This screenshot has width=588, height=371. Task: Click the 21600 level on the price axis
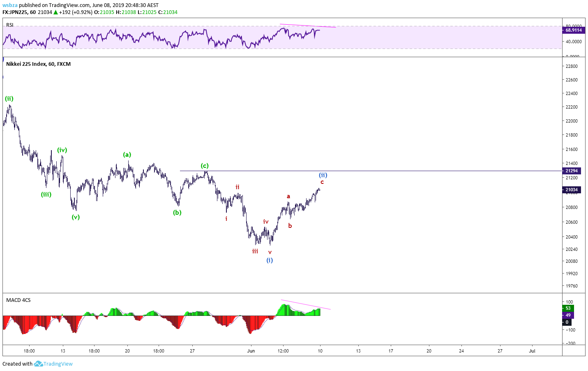pos(572,149)
